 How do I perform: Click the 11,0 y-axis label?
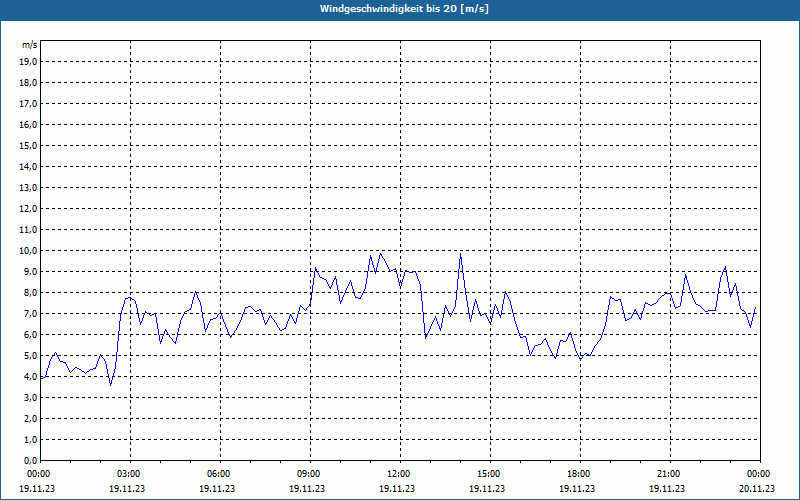click(29, 230)
